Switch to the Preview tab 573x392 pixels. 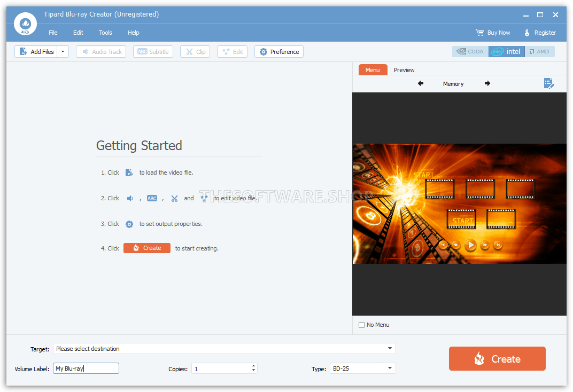[404, 70]
